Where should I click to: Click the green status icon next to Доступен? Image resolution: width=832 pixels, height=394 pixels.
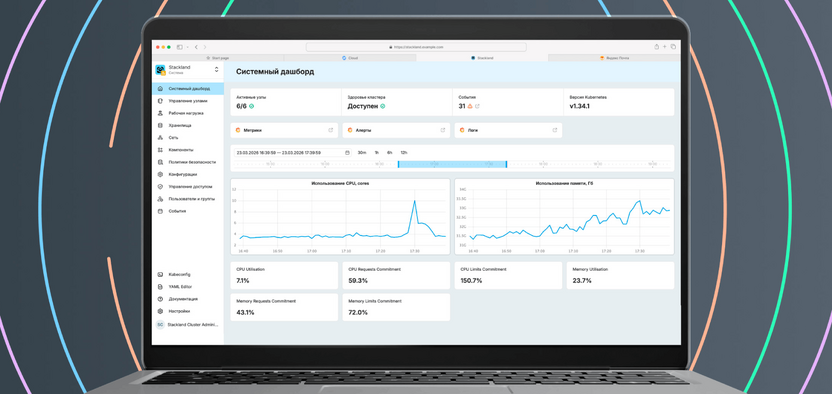coord(383,106)
